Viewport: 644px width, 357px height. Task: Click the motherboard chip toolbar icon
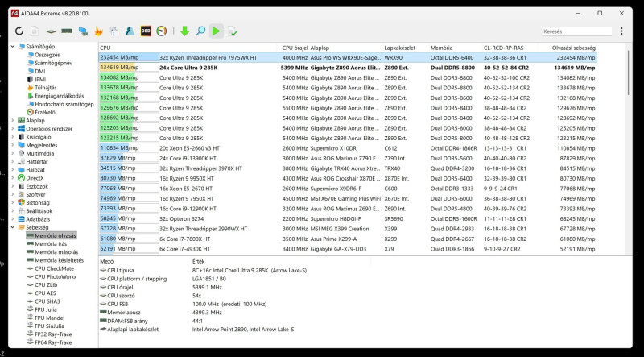51,31
